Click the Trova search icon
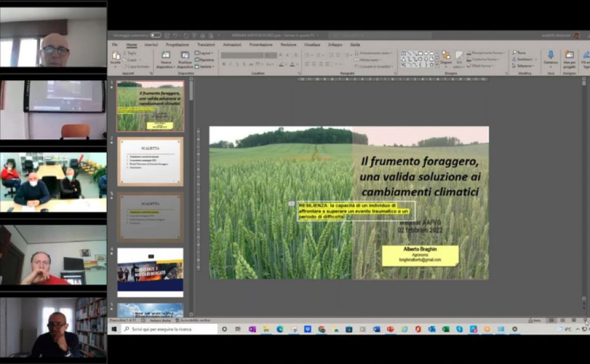The image size is (590, 364). (x=520, y=53)
